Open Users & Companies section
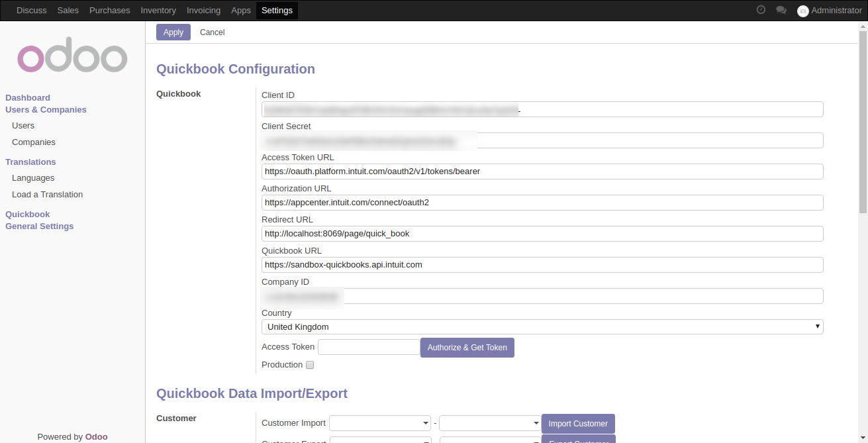This screenshot has height=443, width=868. coord(46,109)
